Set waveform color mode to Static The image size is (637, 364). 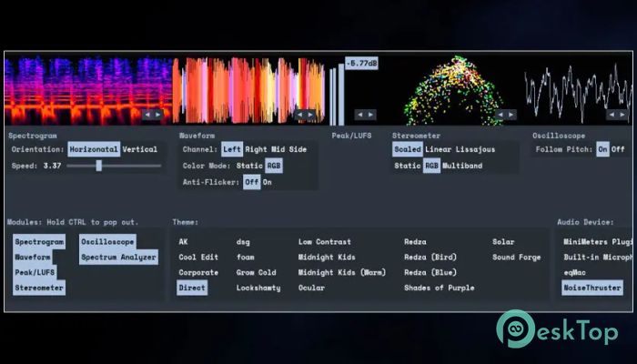click(249, 166)
